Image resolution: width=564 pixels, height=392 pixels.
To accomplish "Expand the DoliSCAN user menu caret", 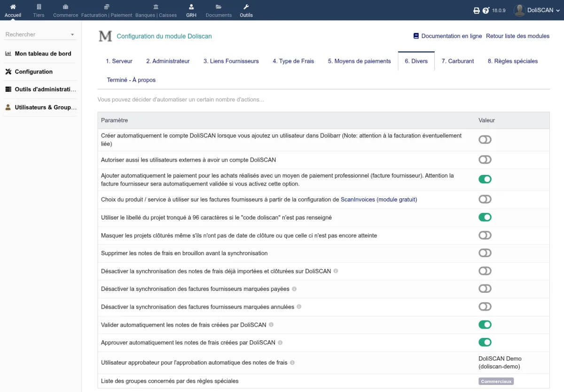I will pos(558,10).
